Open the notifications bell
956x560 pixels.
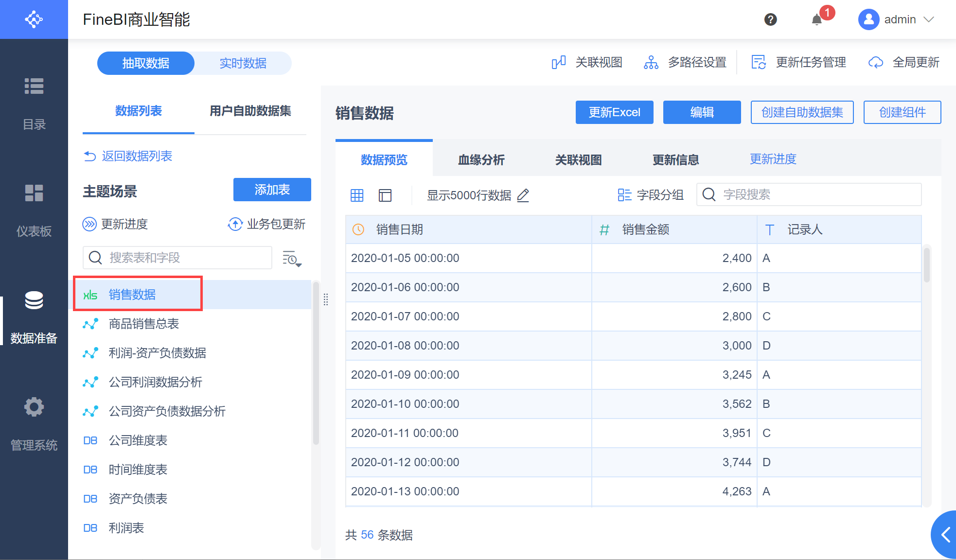click(817, 19)
